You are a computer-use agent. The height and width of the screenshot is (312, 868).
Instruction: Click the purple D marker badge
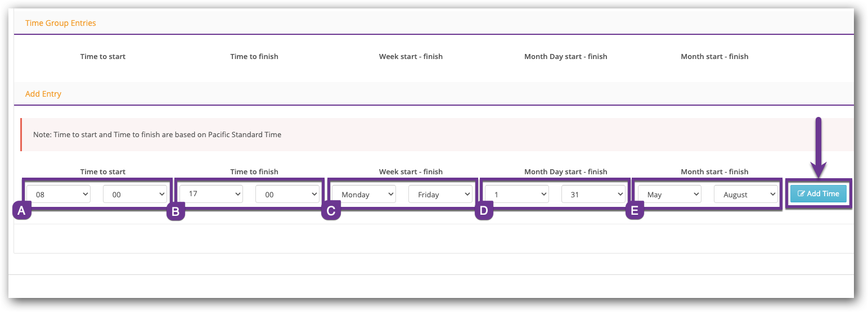pyautogui.click(x=484, y=211)
